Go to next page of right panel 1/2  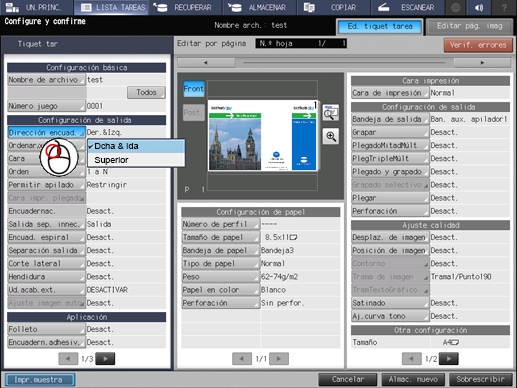pos(449,359)
